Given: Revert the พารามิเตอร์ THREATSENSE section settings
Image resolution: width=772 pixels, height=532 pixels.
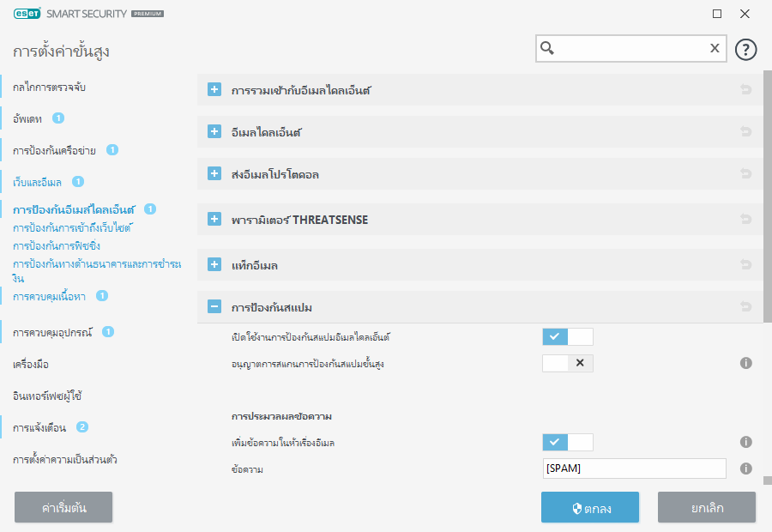Looking at the screenshot, I should coord(746,219).
